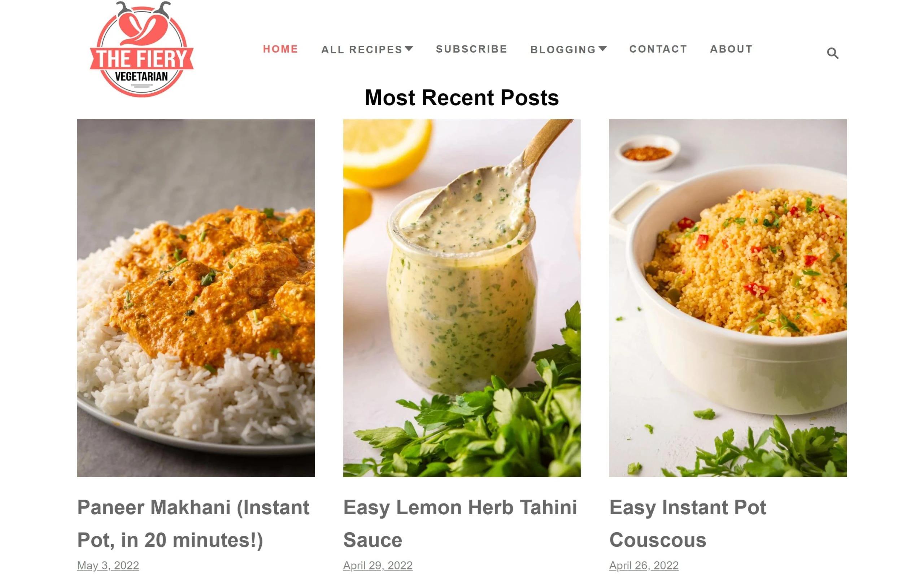Screen dimensions: 924x577
Task: Select Blogging in the navigation
Action: tap(563, 50)
